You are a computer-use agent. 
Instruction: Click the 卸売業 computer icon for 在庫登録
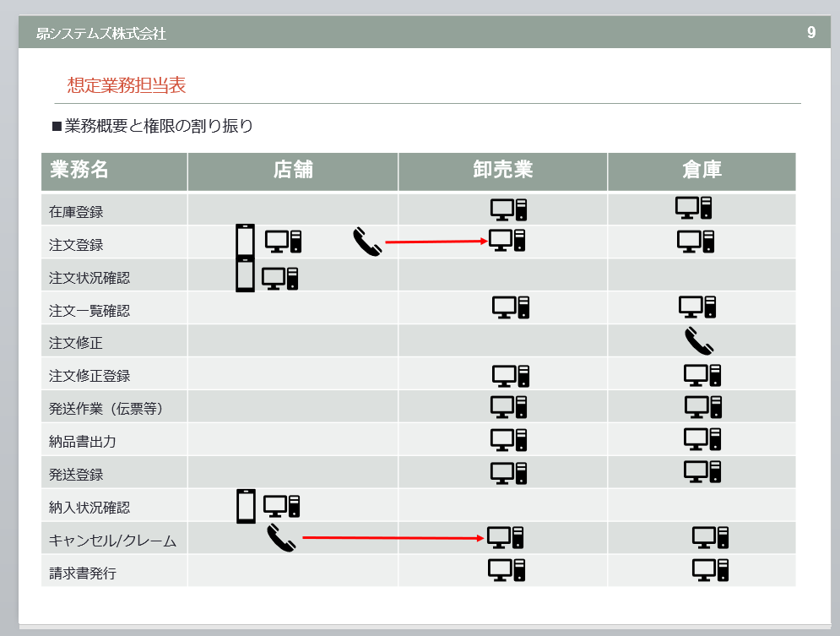(x=509, y=209)
